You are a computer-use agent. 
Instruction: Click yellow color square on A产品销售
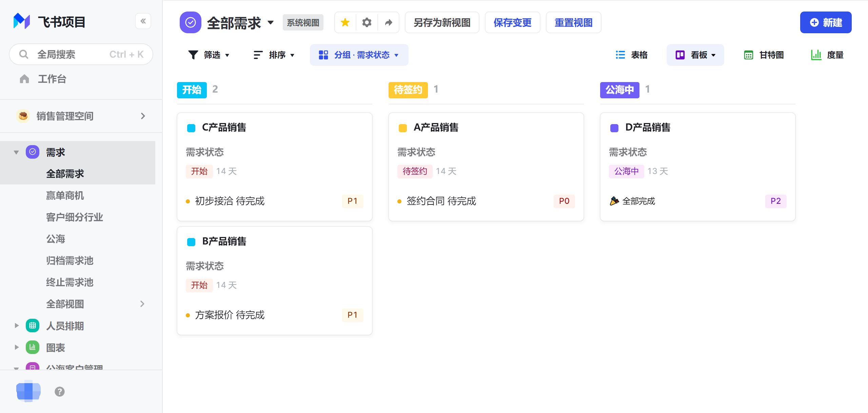point(403,128)
